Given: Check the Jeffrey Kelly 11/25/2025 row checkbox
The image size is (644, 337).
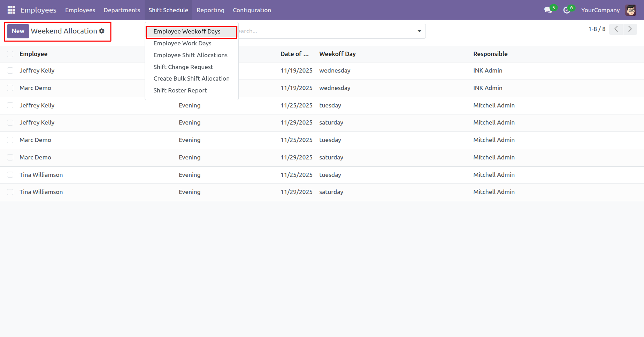Looking at the screenshot, I should [10, 105].
